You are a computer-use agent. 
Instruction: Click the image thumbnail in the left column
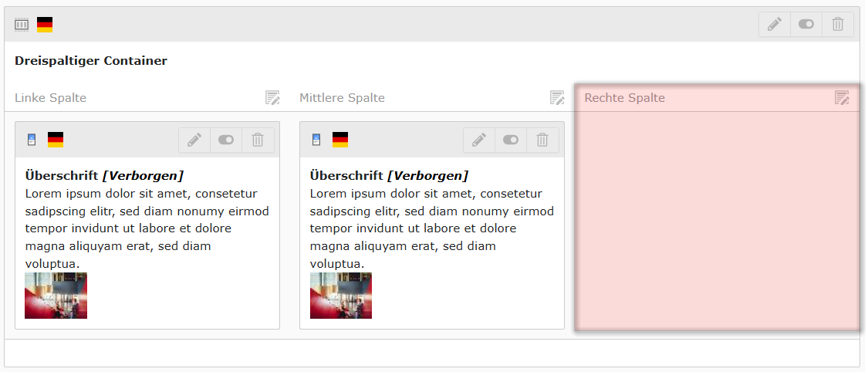[x=56, y=296]
